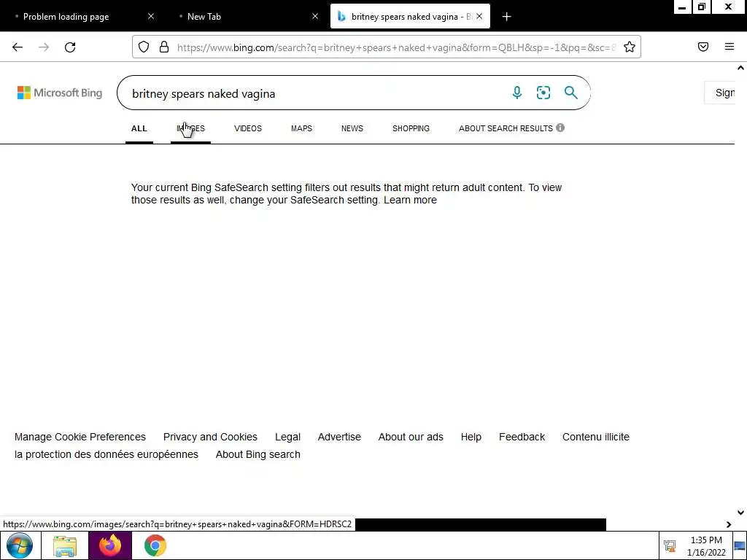Show desktop via taskbar corner button

click(x=740, y=545)
